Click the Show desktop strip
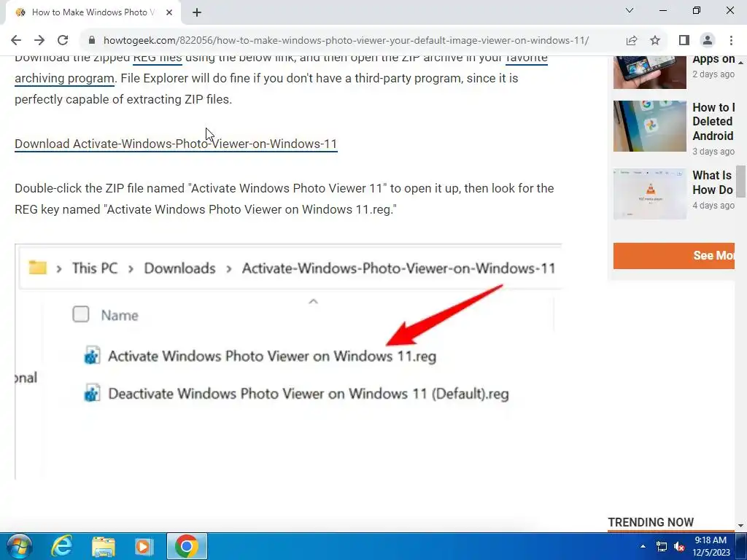 click(x=741, y=546)
